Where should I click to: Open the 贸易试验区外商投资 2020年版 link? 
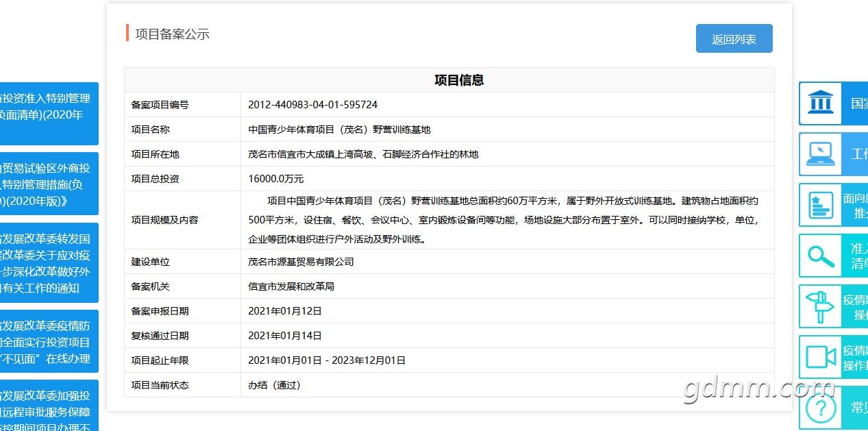click(x=49, y=184)
